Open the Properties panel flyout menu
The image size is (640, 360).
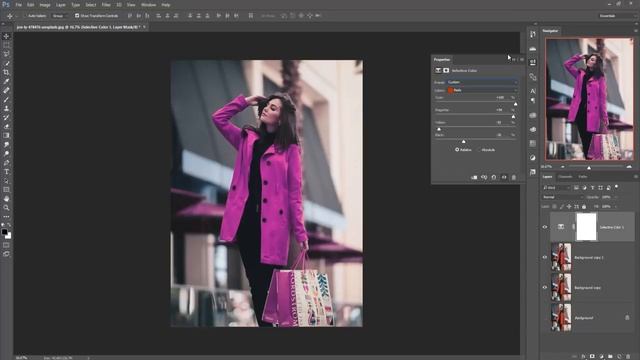point(522,60)
